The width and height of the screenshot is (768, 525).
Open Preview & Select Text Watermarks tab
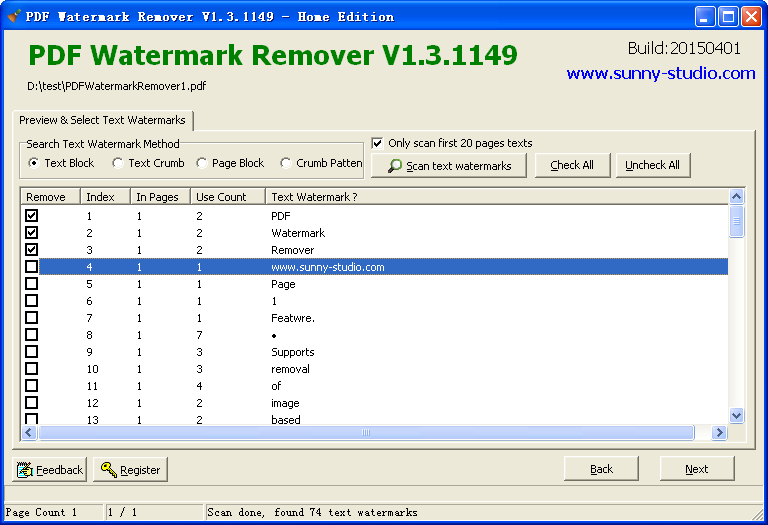[x=102, y=120]
